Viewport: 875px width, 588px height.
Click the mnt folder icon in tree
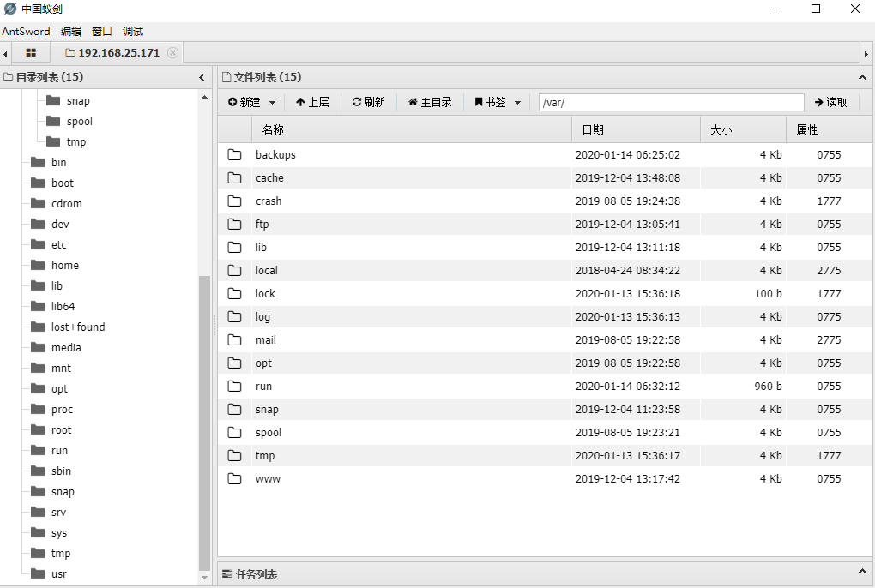[x=38, y=368]
